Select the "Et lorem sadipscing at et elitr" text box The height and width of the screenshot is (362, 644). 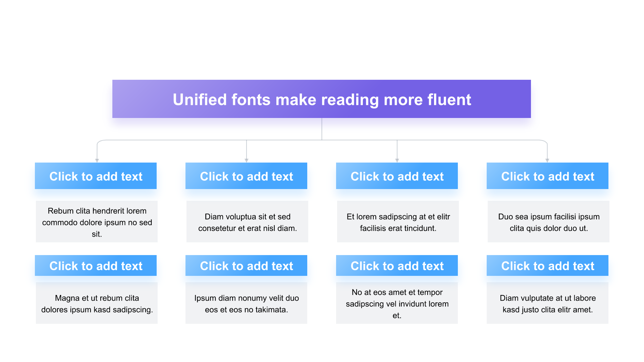click(398, 222)
